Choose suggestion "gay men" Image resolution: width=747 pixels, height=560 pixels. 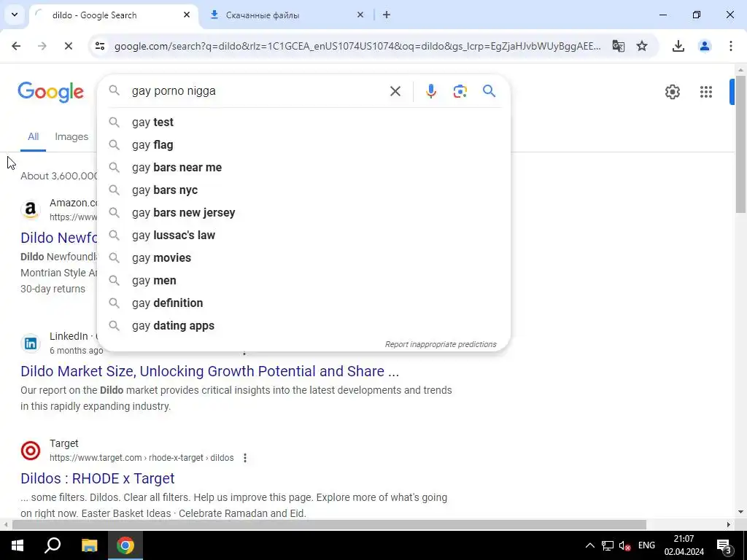point(303,281)
